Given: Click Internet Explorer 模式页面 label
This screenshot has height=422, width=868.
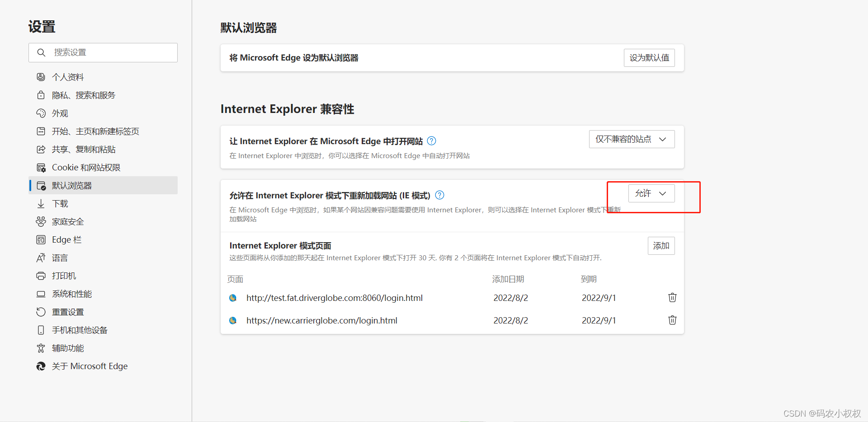Looking at the screenshot, I should pyautogui.click(x=280, y=245).
